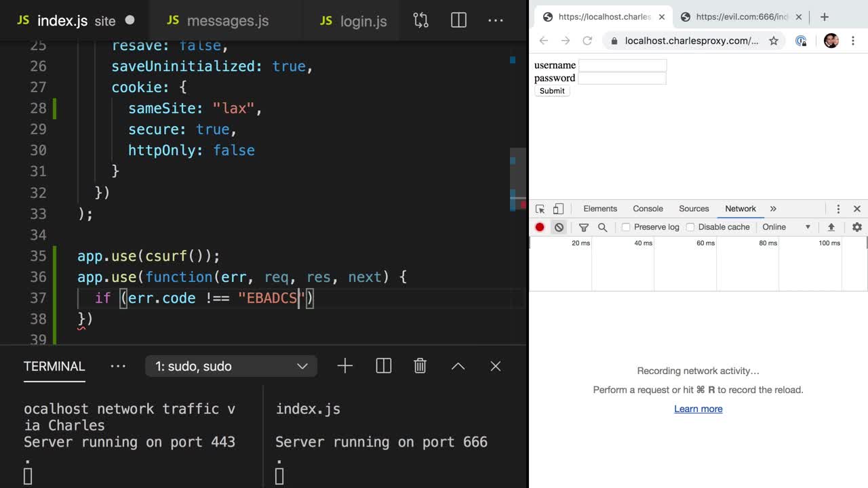
Task: Click into the username input field
Action: coord(622,65)
